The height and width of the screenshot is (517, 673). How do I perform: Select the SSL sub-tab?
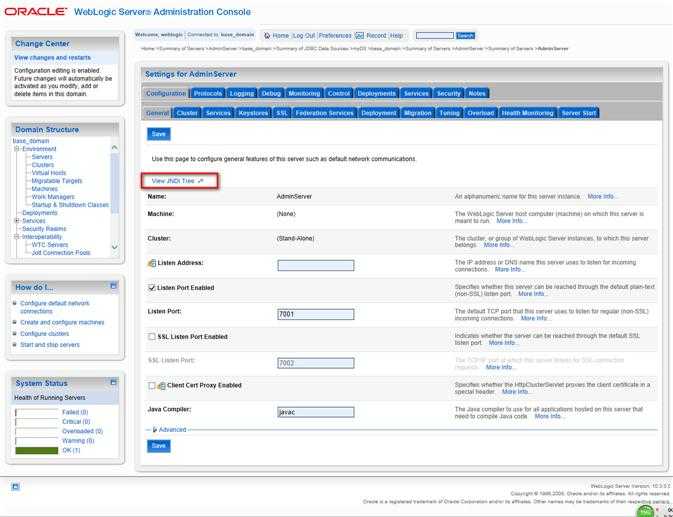tap(282, 113)
